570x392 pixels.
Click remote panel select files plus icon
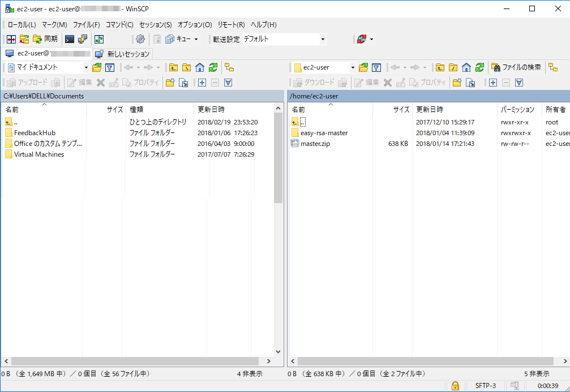[x=493, y=83]
